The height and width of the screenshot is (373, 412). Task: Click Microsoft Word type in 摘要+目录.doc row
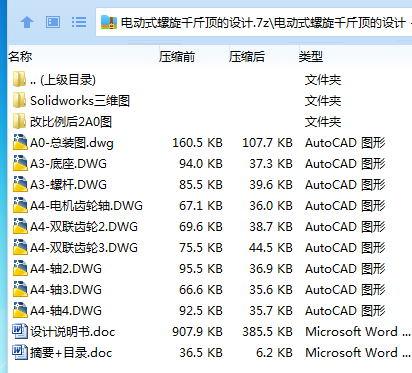coord(358,353)
